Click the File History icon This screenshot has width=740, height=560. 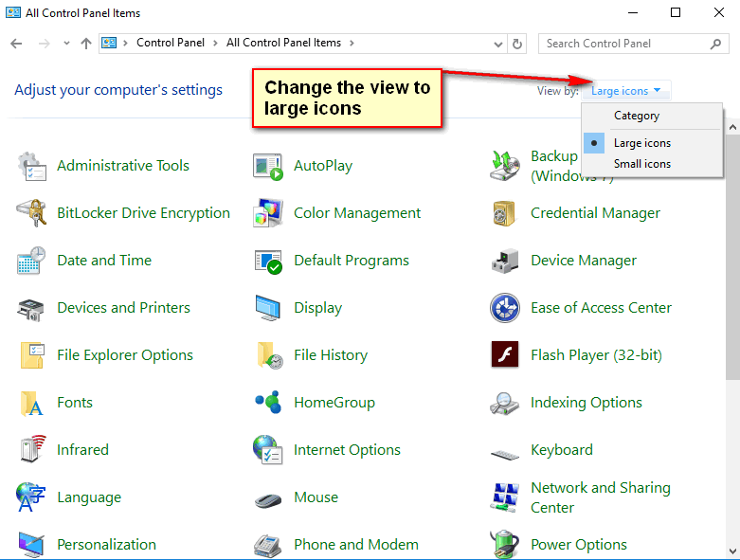270,355
